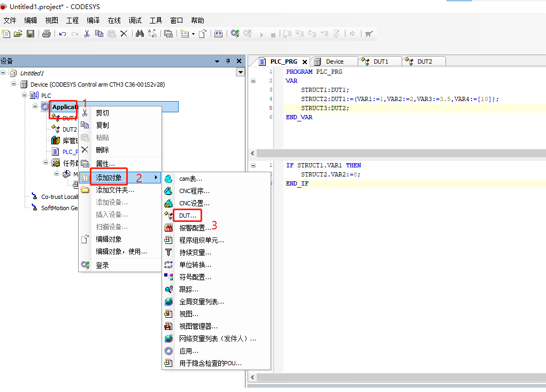Select SoftMotion Ge tree item

click(59, 208)
